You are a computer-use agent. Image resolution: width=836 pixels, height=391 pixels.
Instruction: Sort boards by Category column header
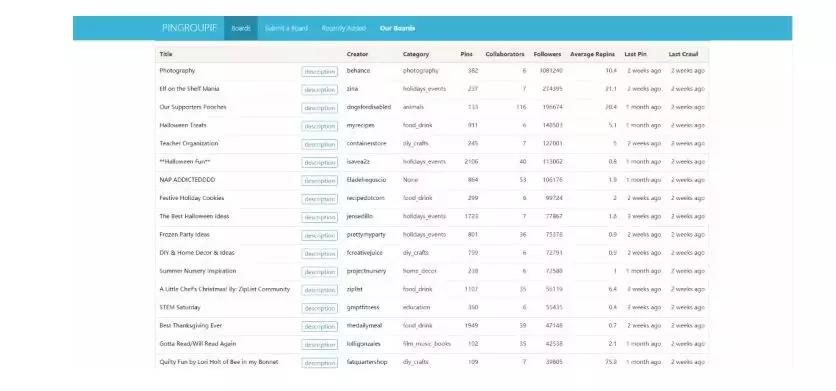tap(416, 54)
